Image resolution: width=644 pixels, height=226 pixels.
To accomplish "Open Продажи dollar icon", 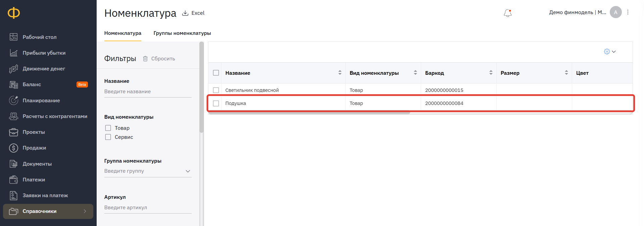I will pyautogui.click(x=13, y=148).
